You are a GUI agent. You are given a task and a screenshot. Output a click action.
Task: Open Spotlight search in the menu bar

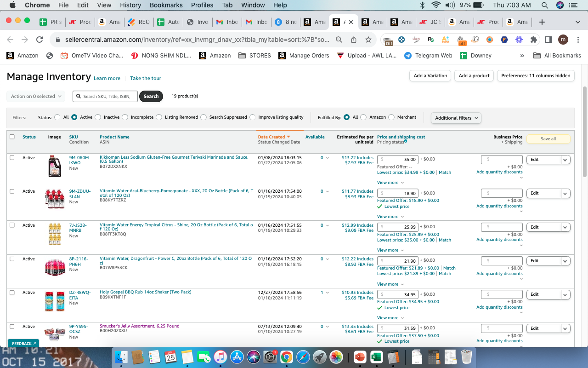545,5
